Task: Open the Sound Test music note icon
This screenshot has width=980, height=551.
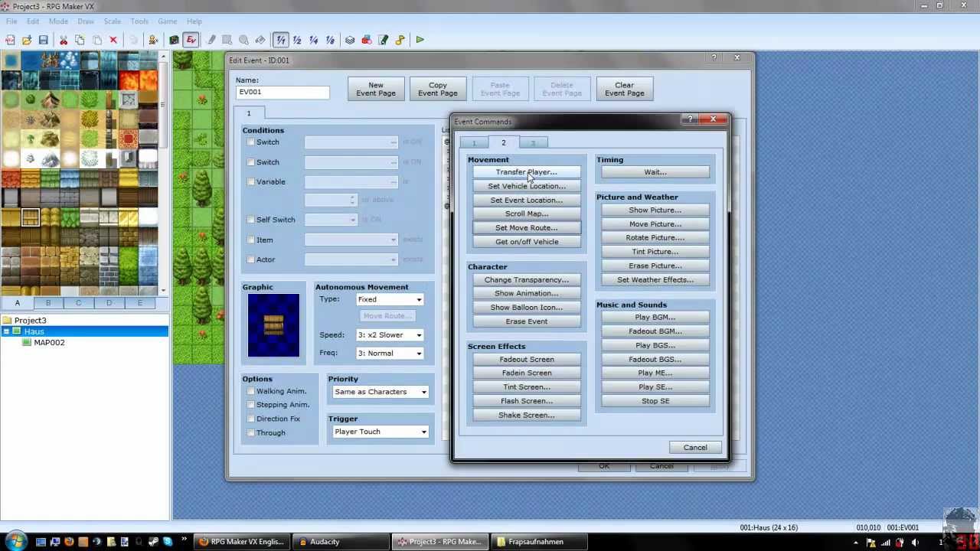Action: [400, 40]
